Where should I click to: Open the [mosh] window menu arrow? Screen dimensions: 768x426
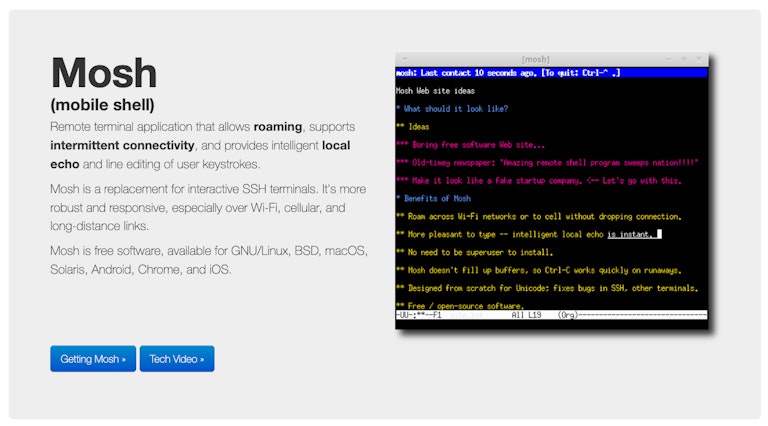tap(405, 59)
